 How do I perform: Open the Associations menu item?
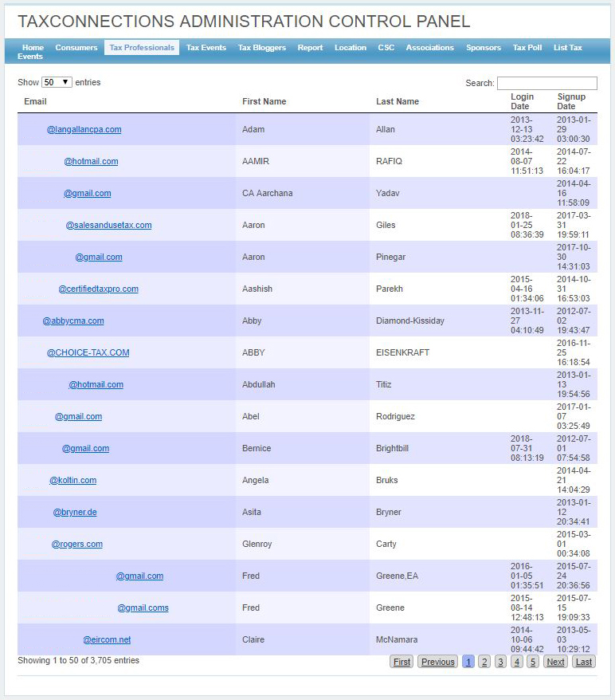[x=430, y=47]
